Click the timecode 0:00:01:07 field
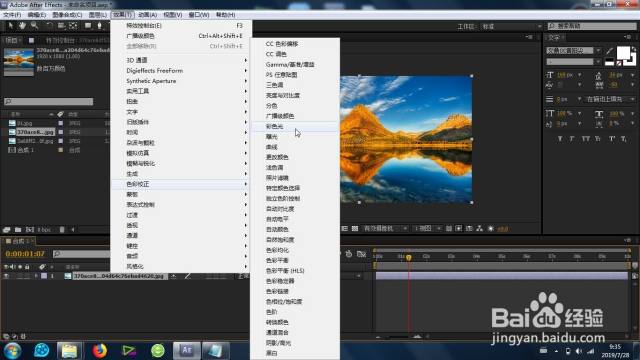The width and height of the screenshot is (640, 360). (x=25, y=254)
